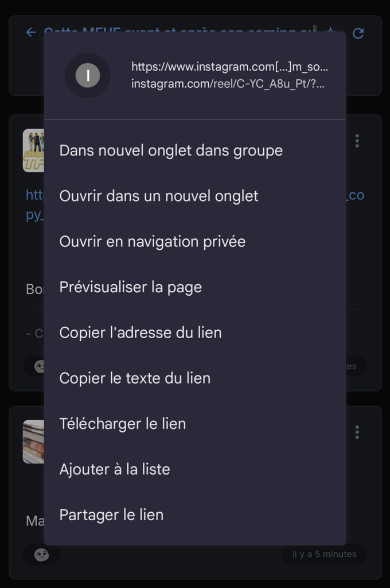Click the round "I" site icon in menu header

[x=88, y=75]
